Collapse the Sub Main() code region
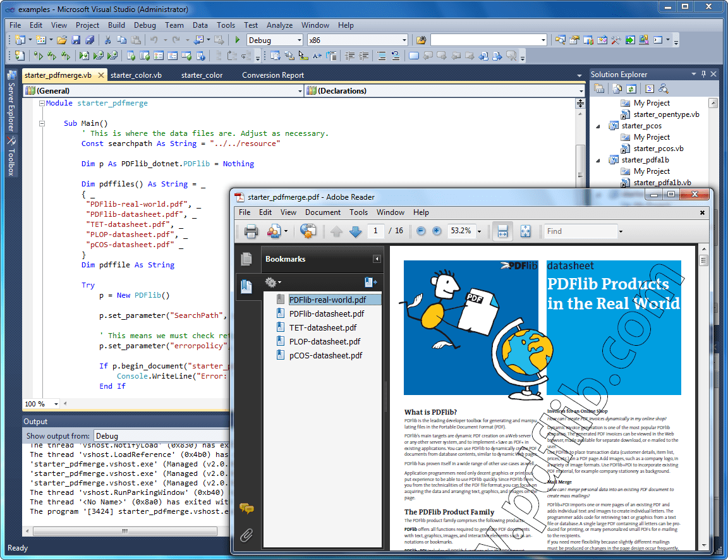Image resolution: width=728 pixels, height=560 pixels. pos(42,123)
